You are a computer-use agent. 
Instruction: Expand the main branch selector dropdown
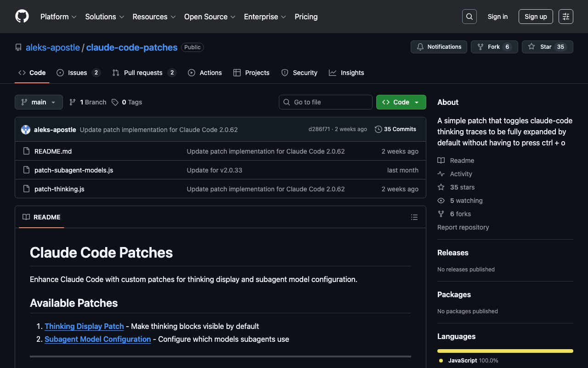pyautogui.click(x=39, y=102)
